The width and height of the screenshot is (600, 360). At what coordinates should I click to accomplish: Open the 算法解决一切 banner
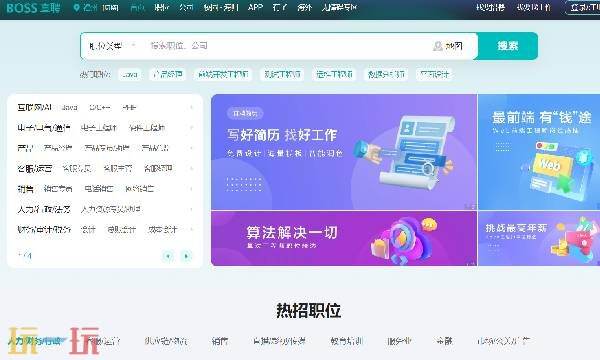pyautogui.click(x=344, y=238)
